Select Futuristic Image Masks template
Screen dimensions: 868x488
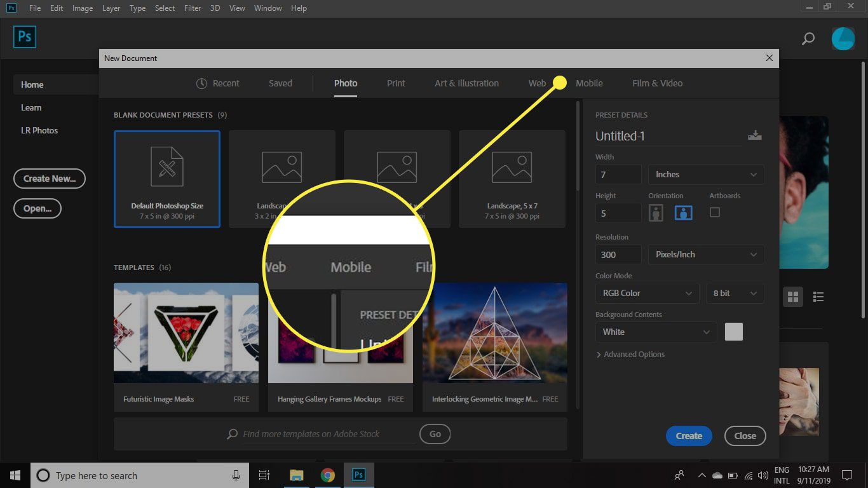click(186, 347)
